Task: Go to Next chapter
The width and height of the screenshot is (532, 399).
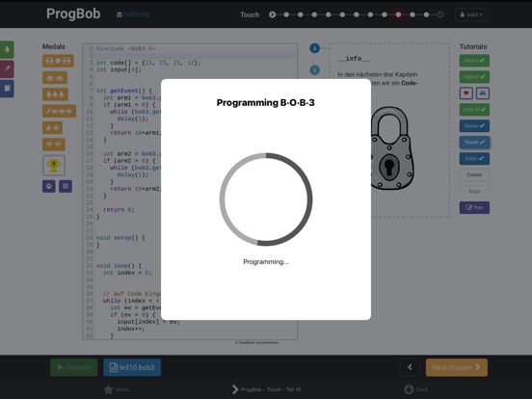Action: pyautogui.click(x=456, y=367)
